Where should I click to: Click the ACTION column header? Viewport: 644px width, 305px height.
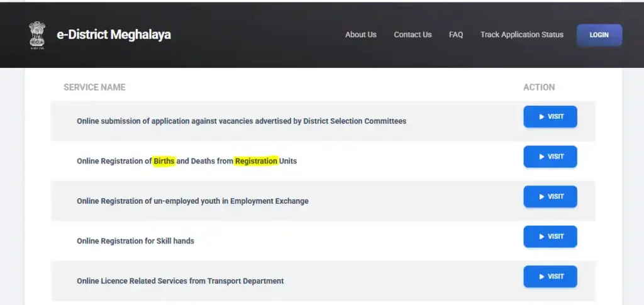click(x=539, y=87)
